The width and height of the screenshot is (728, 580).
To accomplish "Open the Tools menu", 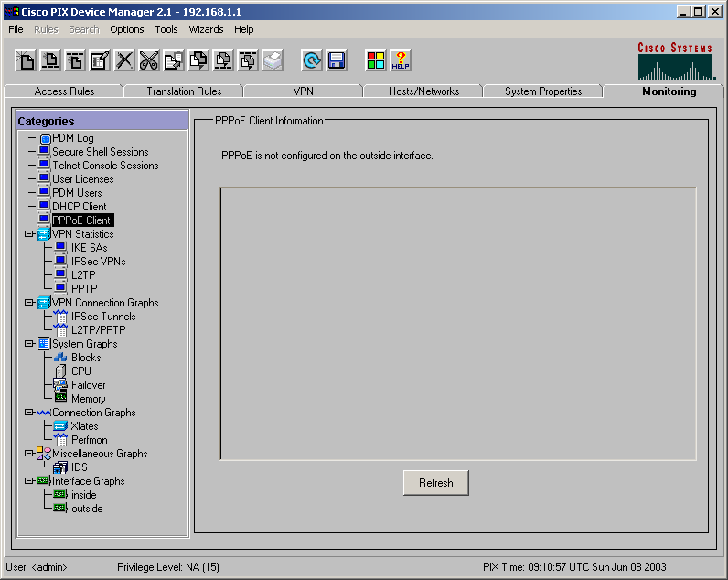I will 166,29.
